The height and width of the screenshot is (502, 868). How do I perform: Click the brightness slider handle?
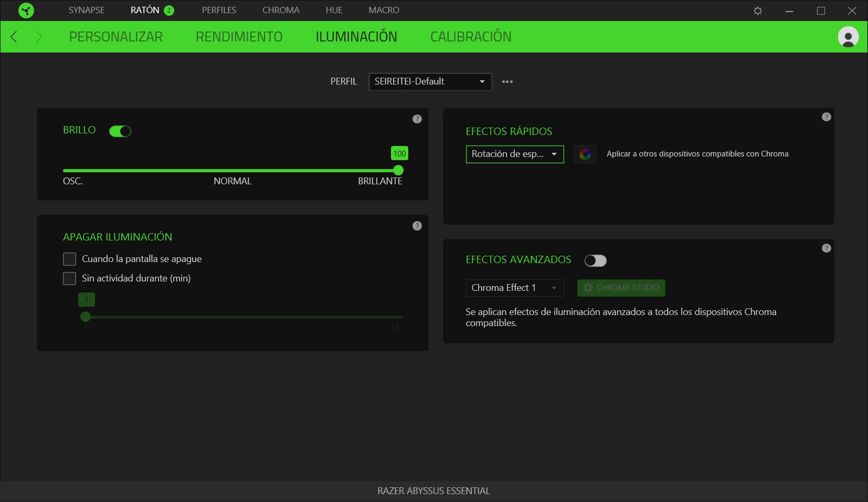coord(398,170)
